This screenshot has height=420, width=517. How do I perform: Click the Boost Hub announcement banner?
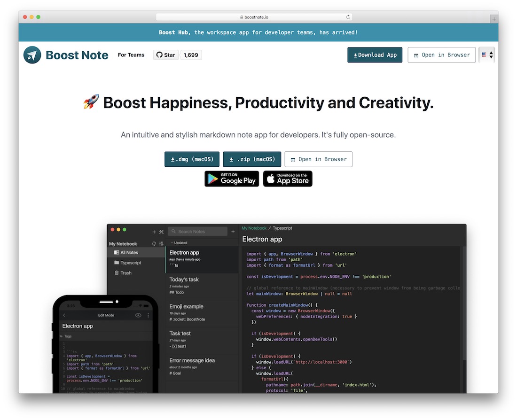pos(258,32)
